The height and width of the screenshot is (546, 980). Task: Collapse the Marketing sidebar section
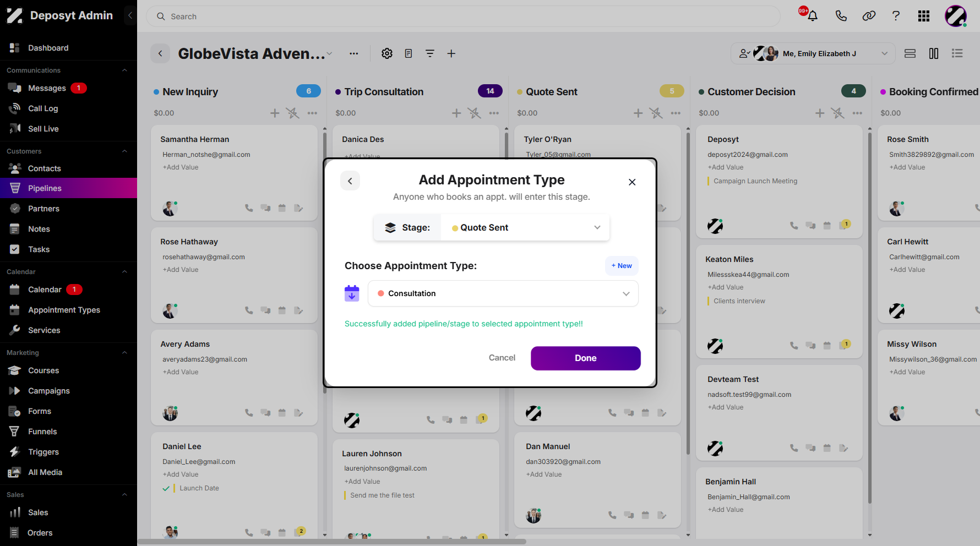(124, 353)
